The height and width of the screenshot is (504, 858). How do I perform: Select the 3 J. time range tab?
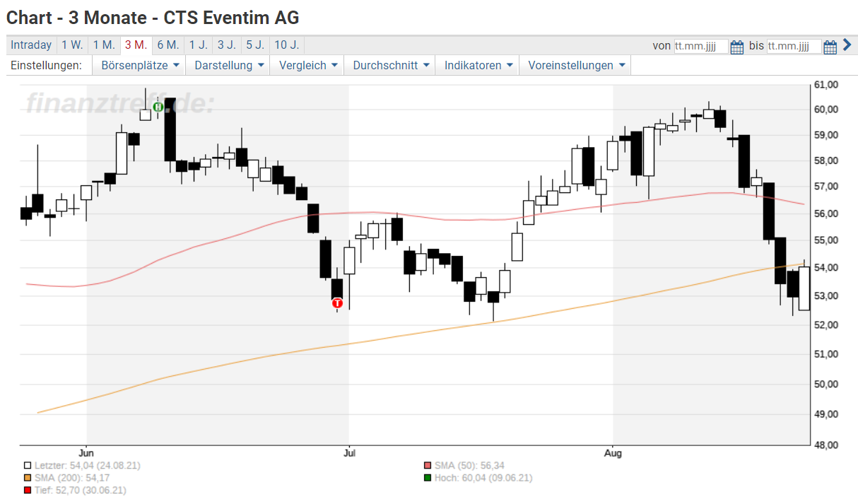227,45
